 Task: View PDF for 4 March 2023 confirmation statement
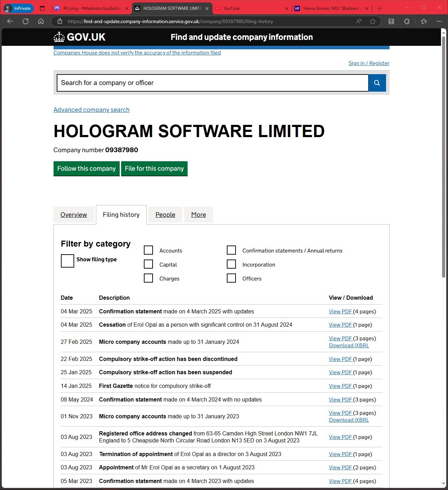(x=341, y=481)
